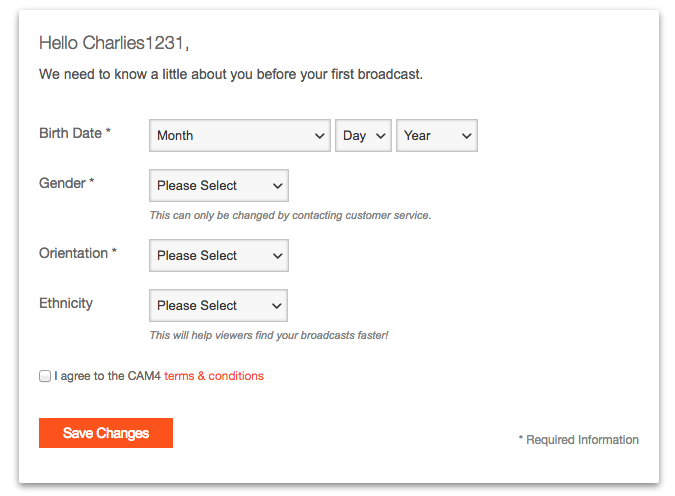
Task: Open the Month dropdown
Action: point(240,136)
